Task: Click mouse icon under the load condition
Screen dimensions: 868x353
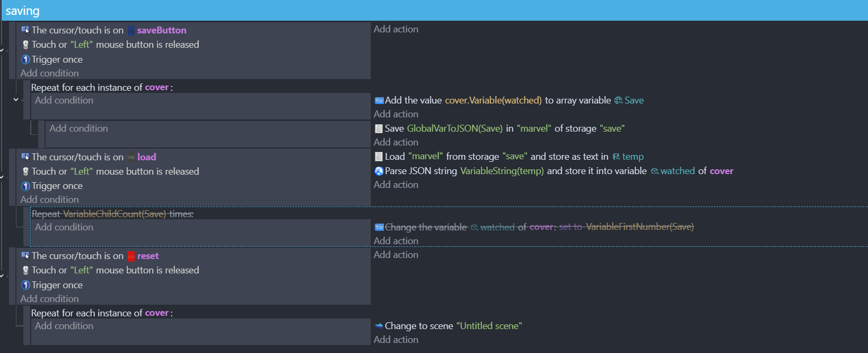Action: coord(25,171)
